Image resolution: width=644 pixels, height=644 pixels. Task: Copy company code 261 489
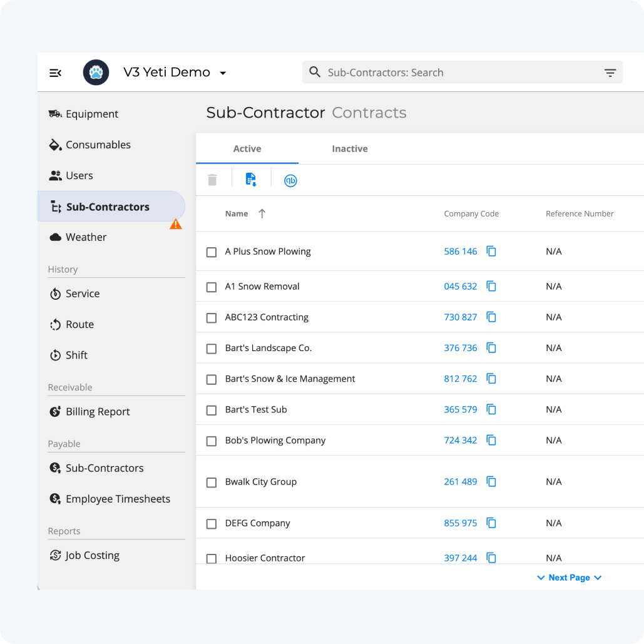click(491, 481)
